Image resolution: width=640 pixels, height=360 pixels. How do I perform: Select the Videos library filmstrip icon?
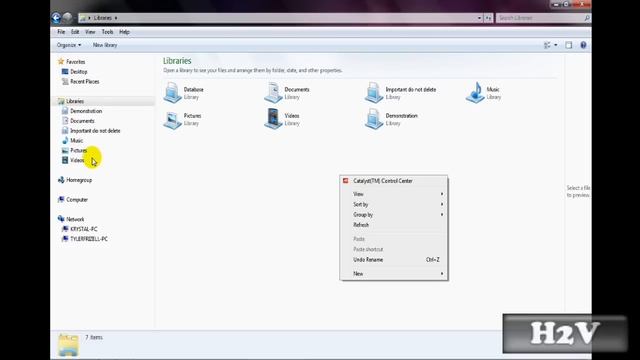pos(273,119)
